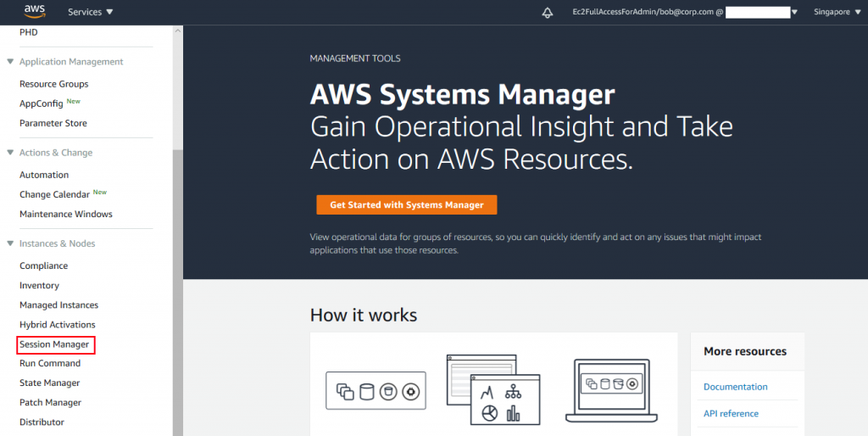The width and height of the screenshot is (868, 436).
Task: Click the resource group icons illustration
Action: 376,390
